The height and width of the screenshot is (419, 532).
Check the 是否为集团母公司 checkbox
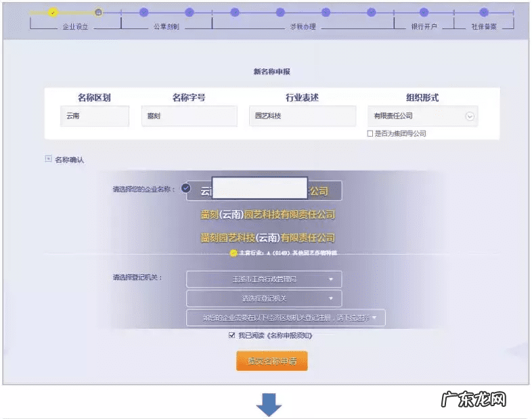coord(370,133)
